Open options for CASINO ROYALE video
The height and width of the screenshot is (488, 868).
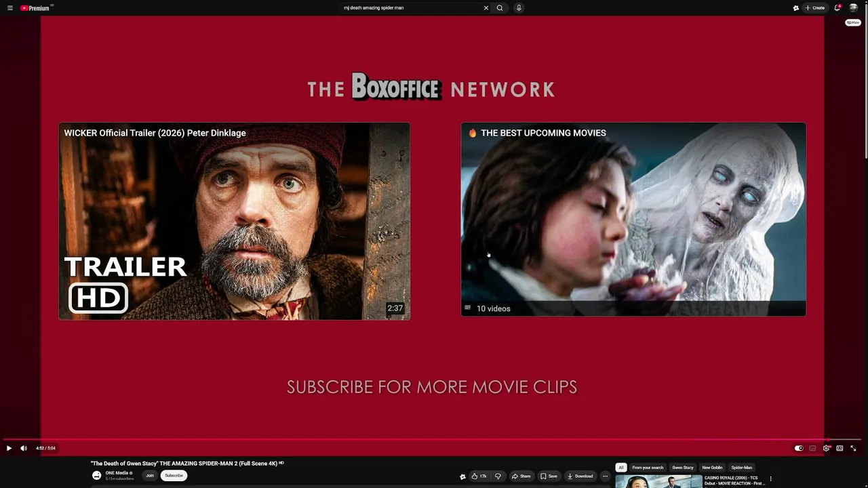pos(770,479)
